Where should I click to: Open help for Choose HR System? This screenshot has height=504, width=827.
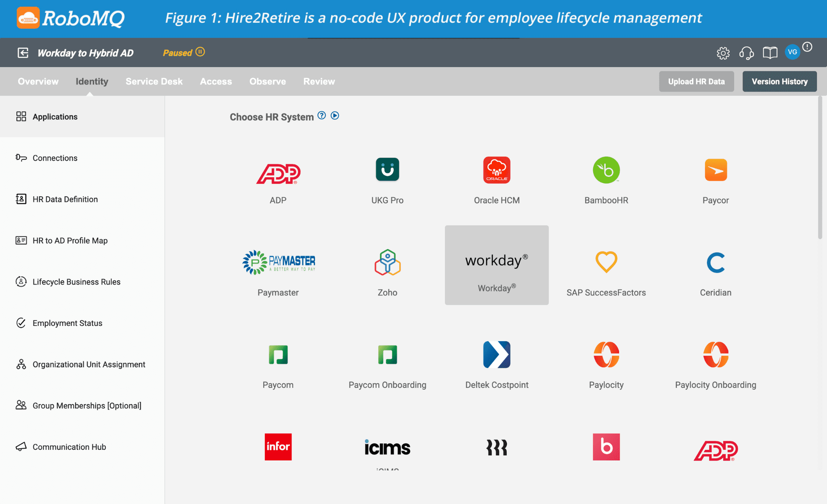coord(321,115)
